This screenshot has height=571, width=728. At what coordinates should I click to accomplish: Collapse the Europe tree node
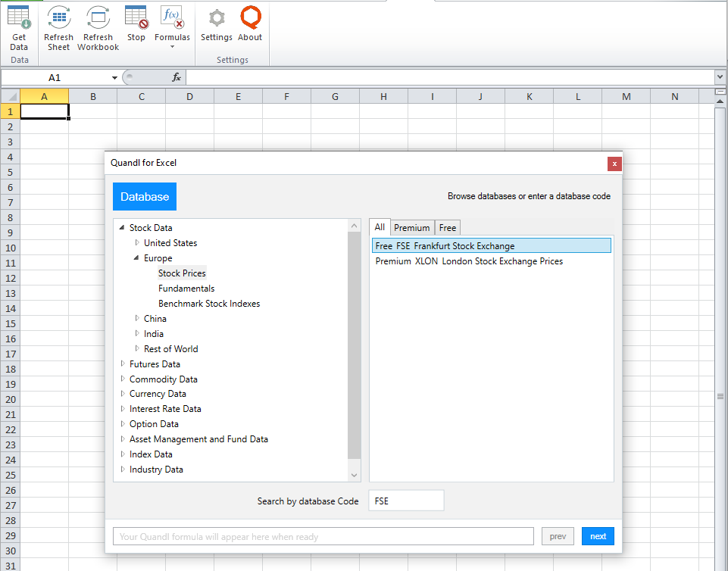tap(136, 257)
